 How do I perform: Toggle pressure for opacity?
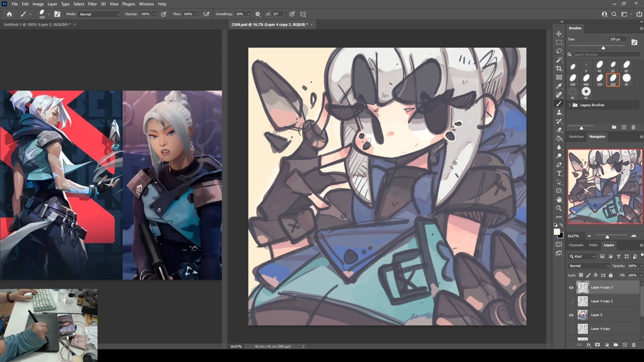coord(164,14)
